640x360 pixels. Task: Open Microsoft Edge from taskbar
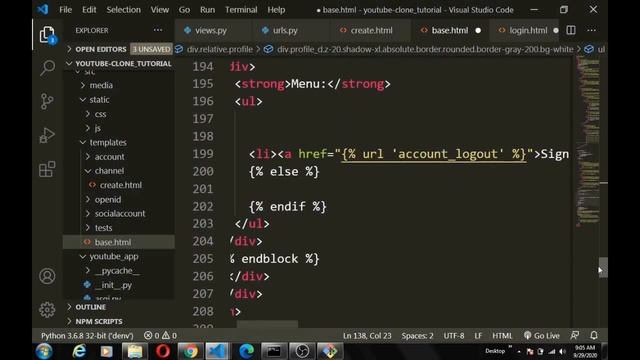coord(246,351)
